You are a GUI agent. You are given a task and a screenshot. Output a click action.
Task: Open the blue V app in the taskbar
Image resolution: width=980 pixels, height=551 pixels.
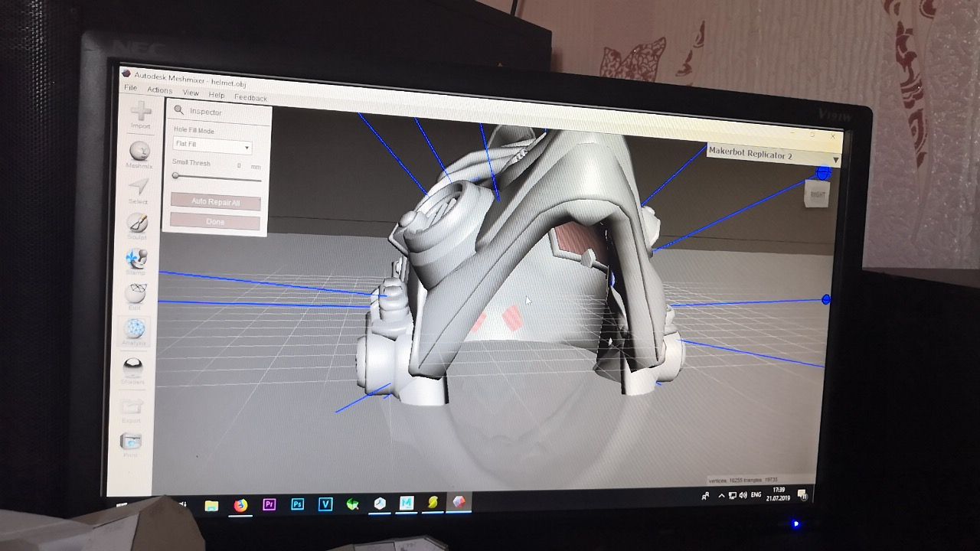325,504
